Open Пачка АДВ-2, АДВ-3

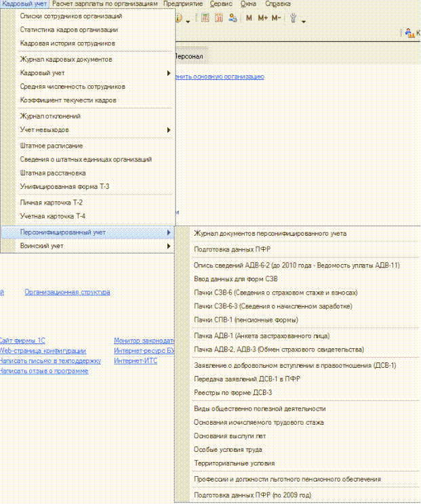298,350
